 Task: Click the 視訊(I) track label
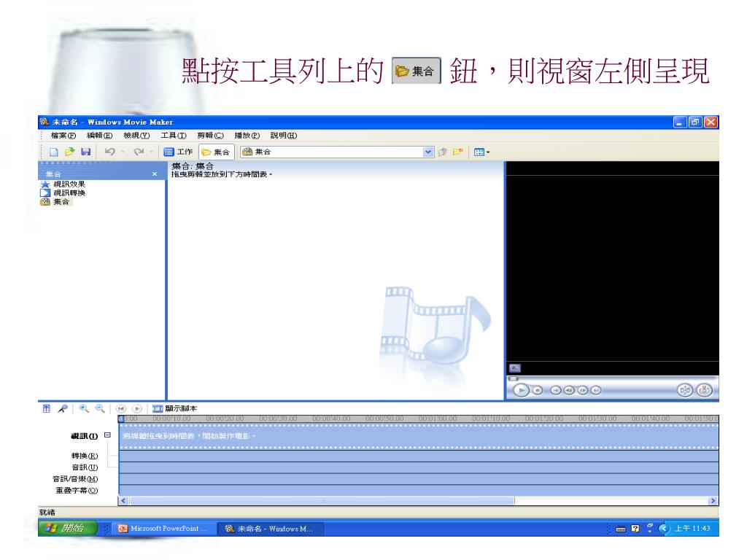tap(85, 436)
